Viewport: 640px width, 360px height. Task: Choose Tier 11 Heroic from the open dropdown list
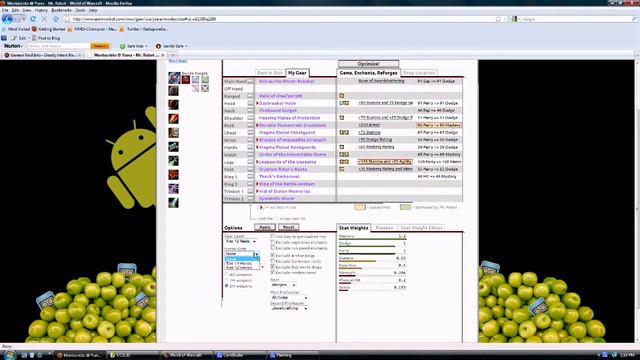[242, 263]
